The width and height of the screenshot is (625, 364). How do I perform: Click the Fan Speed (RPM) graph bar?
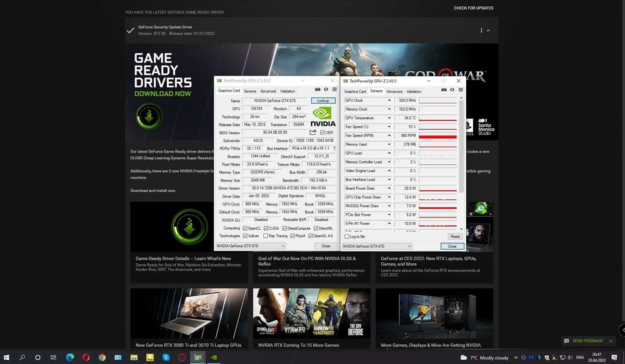(x=437, y=136)
